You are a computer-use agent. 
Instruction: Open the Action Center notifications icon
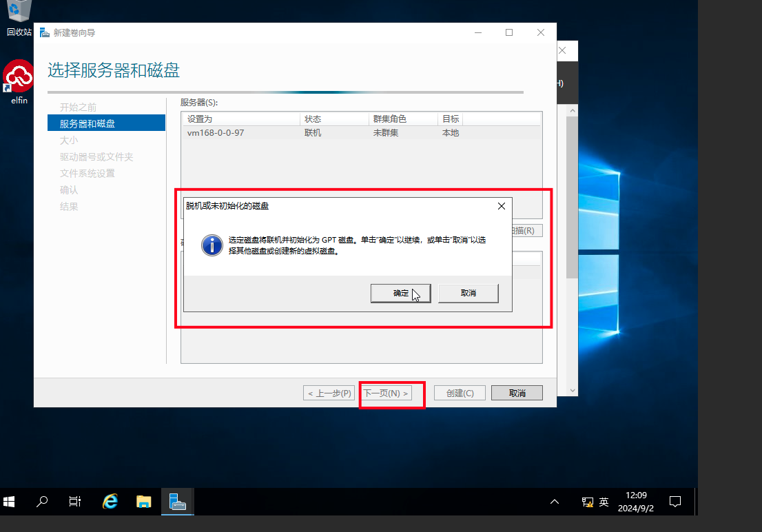[675, 502]
